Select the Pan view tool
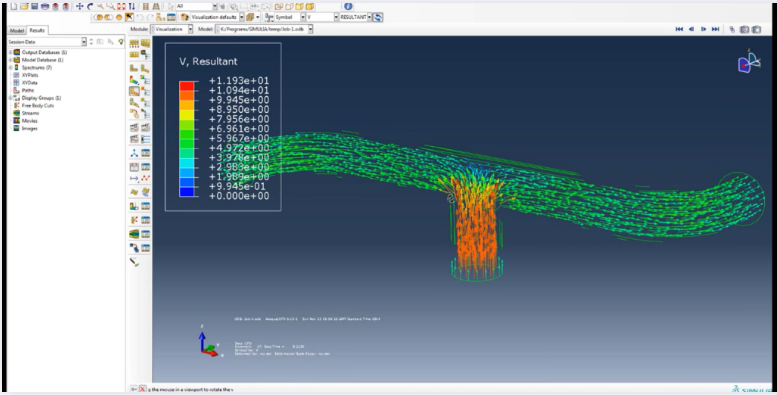This screenshot has height=395, width=777. click(79, 6)
